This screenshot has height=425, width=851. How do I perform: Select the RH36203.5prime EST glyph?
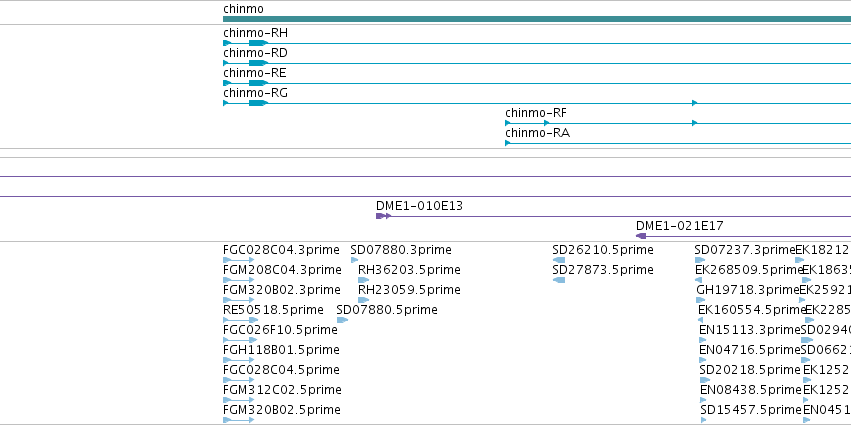point(363,280)
